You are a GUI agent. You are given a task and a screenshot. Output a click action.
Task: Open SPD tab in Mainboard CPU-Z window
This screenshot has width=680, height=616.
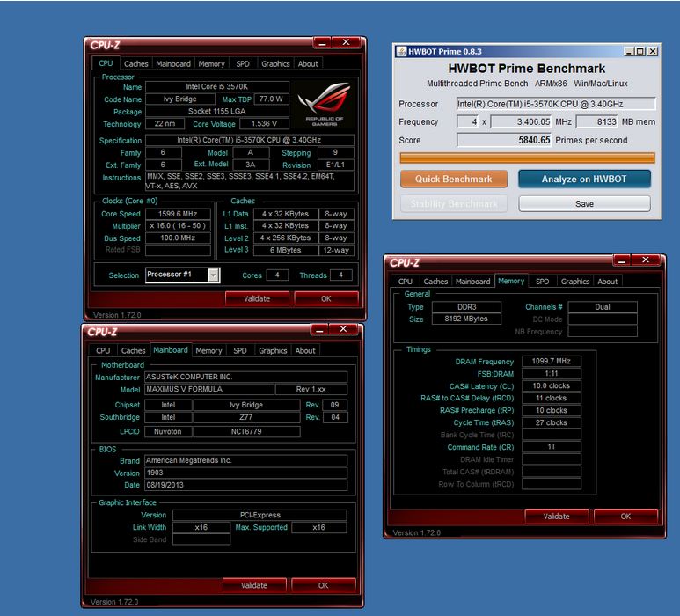tap(240, 350)
